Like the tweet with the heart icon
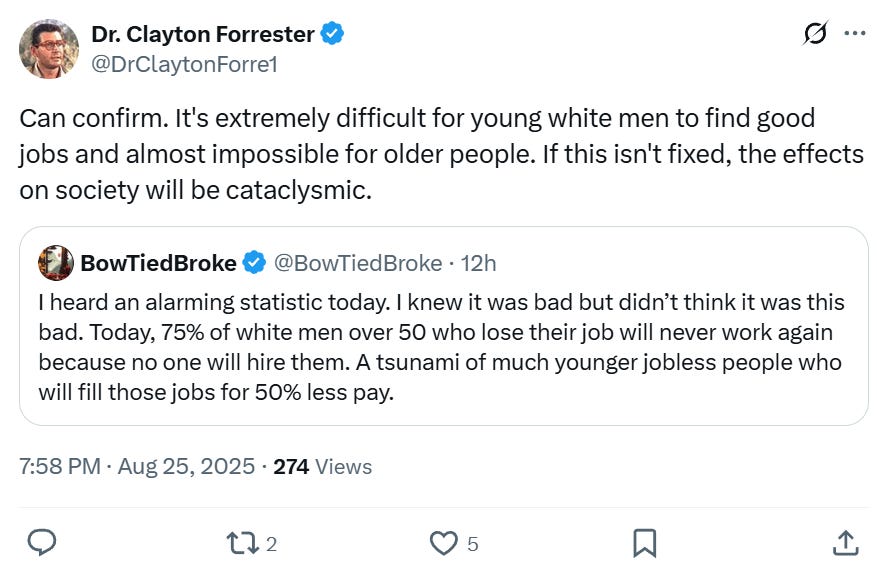The image size is (877, 565). click(442, 542)
